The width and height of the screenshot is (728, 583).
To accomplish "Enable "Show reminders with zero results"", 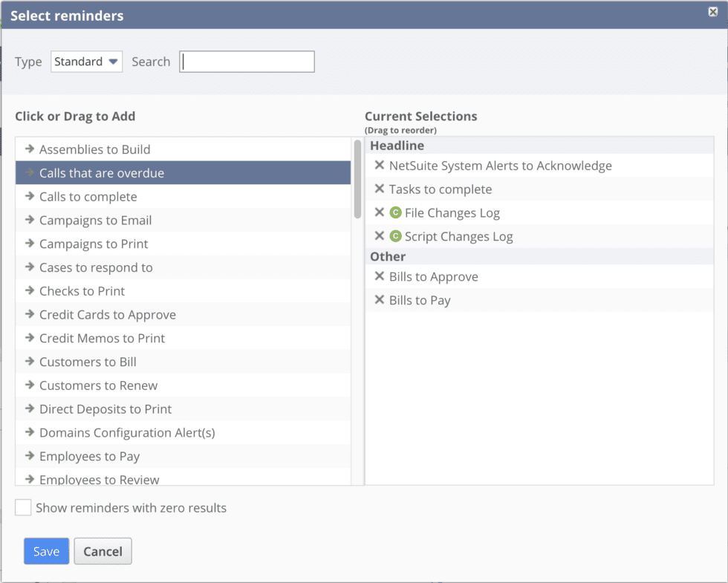I will pyautogui.click(x=22, y=507).
